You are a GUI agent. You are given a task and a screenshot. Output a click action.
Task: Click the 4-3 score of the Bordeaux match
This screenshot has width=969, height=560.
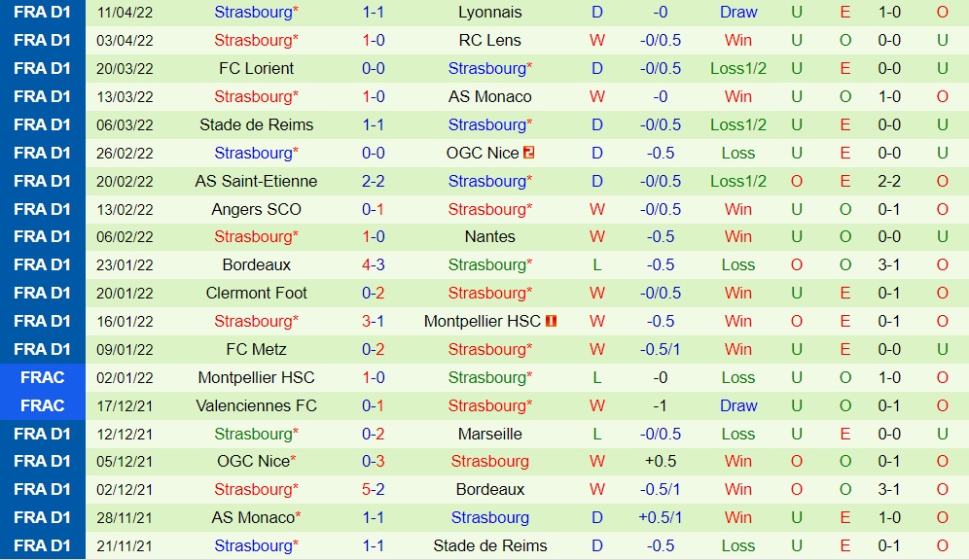374,265
